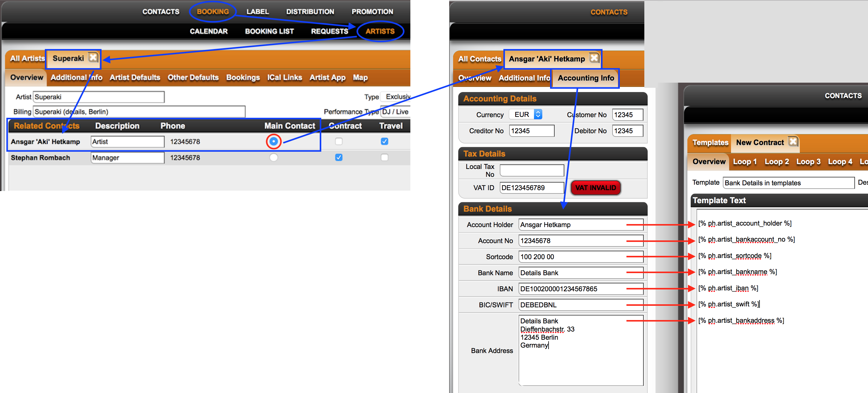Click the red VAT INVALID button
Viewport: 868px width, 393px height.
tap(596, 188)
